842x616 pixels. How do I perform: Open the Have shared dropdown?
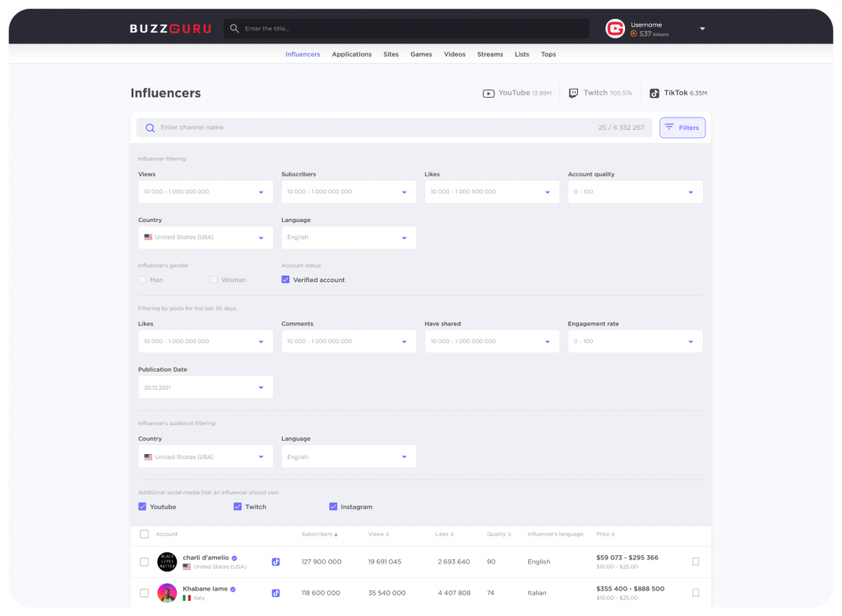pos(492,341)
